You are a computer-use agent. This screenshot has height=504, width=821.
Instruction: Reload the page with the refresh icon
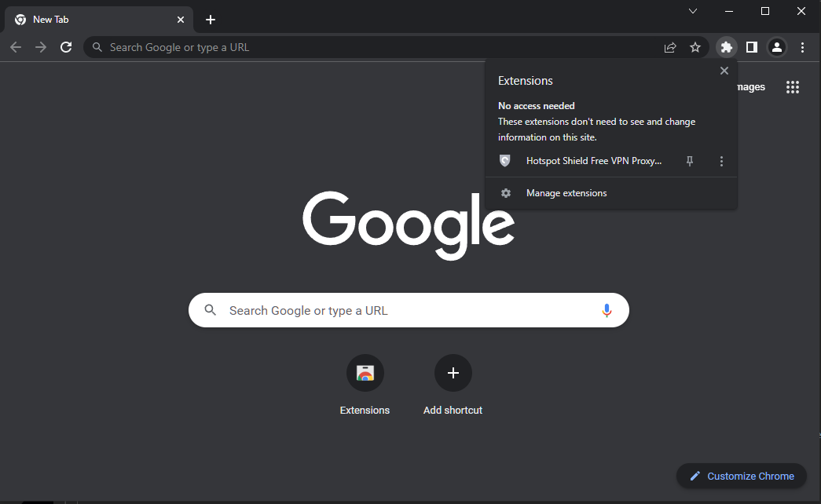point(66,47)
